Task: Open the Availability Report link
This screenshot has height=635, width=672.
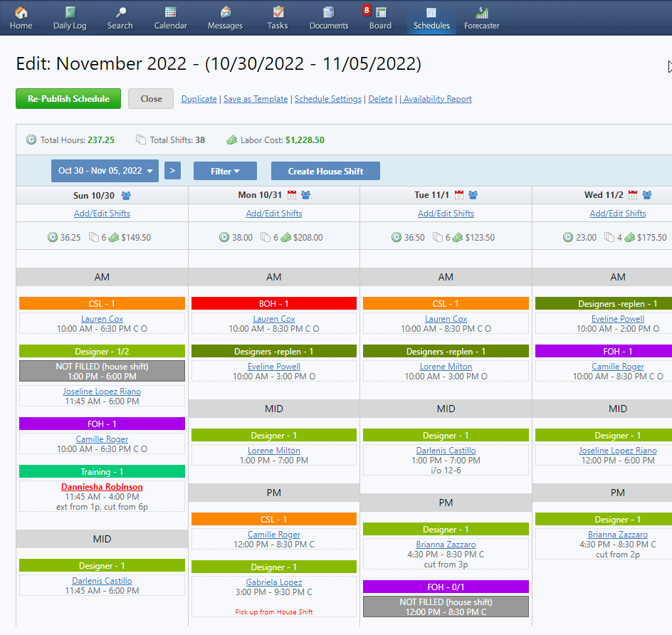Action: [x=436, y=99]
